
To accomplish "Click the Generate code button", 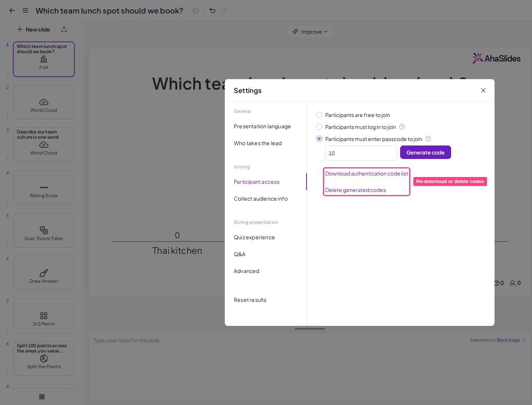I will pos(426,152).
